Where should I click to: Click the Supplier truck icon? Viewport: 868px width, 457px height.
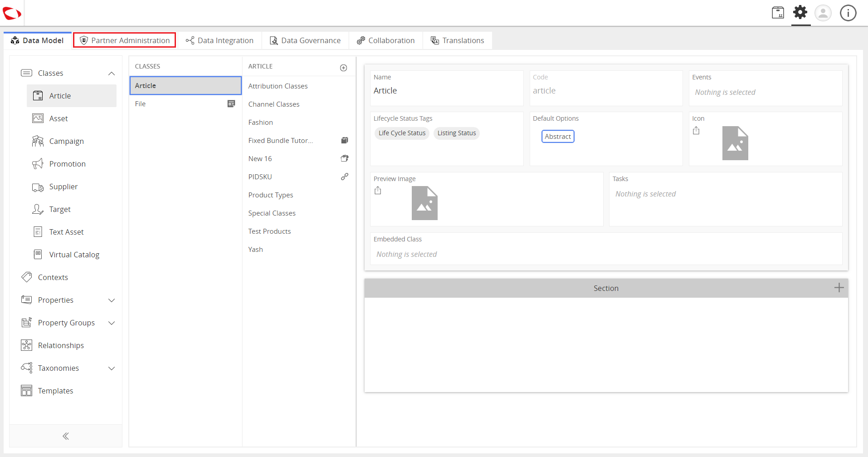pos(38,187)
